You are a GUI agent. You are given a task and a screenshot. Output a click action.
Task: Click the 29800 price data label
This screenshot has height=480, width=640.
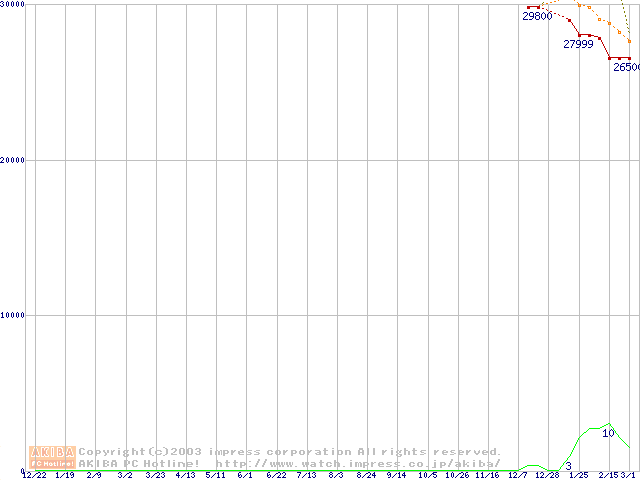tap(537, 17)
